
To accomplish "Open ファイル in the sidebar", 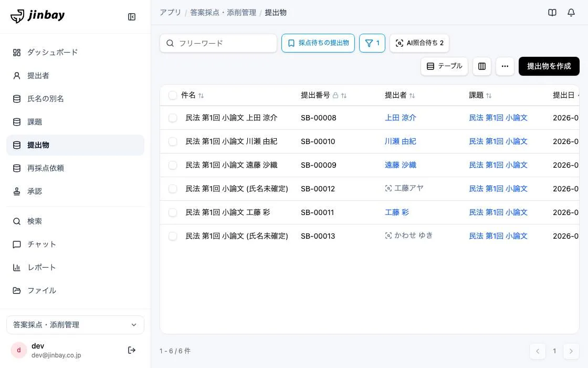I will (x=76, y=291).
